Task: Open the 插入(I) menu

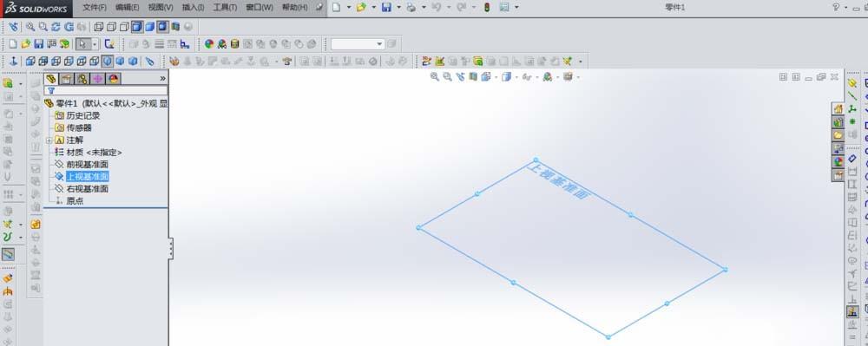Action: (x=194, y=7)
